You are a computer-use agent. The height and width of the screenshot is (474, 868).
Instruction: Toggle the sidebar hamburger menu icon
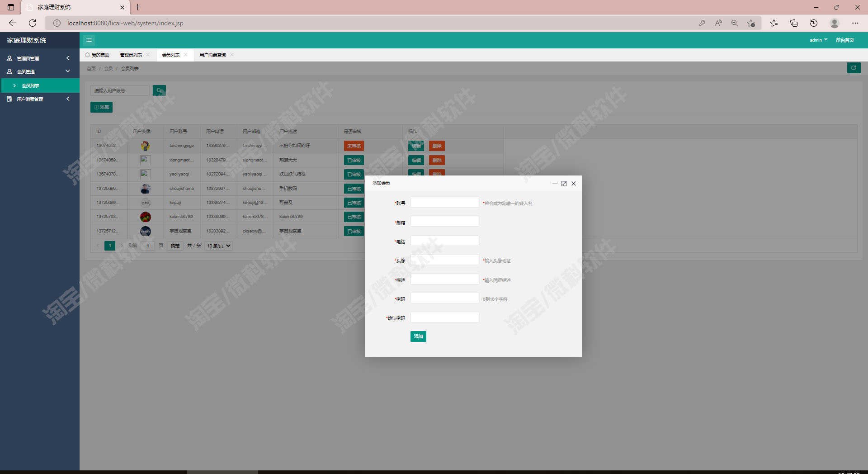coord(89,40)
